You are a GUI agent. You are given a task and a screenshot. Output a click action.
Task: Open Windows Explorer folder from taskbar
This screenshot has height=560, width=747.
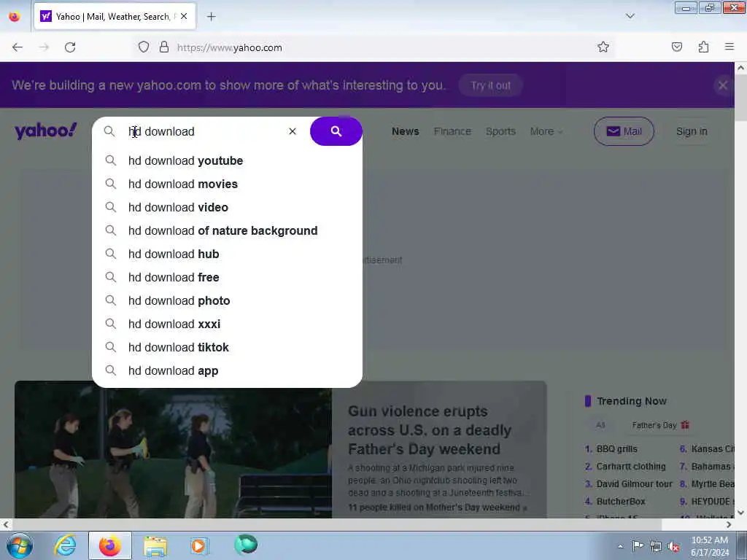155,545
